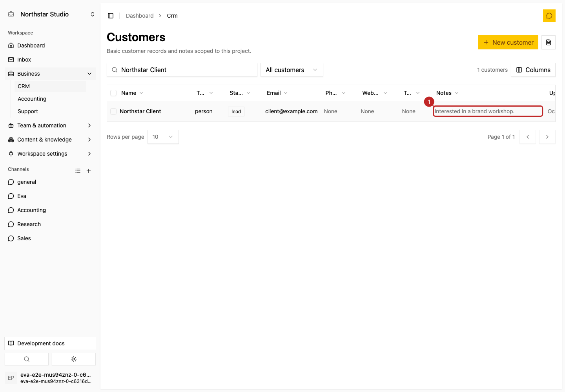
Task: Go to previous page arrow
Action: [528, 137]
